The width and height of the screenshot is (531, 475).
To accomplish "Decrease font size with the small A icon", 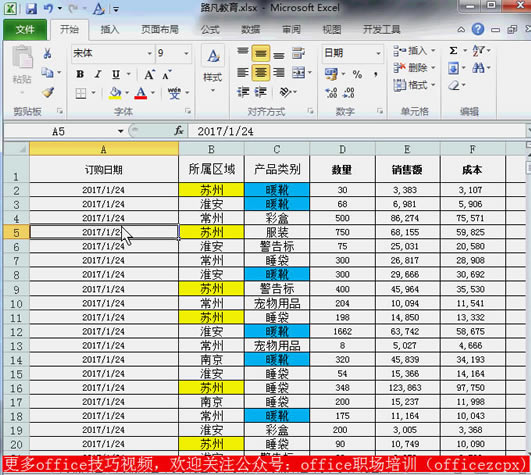I will point(166,74).
